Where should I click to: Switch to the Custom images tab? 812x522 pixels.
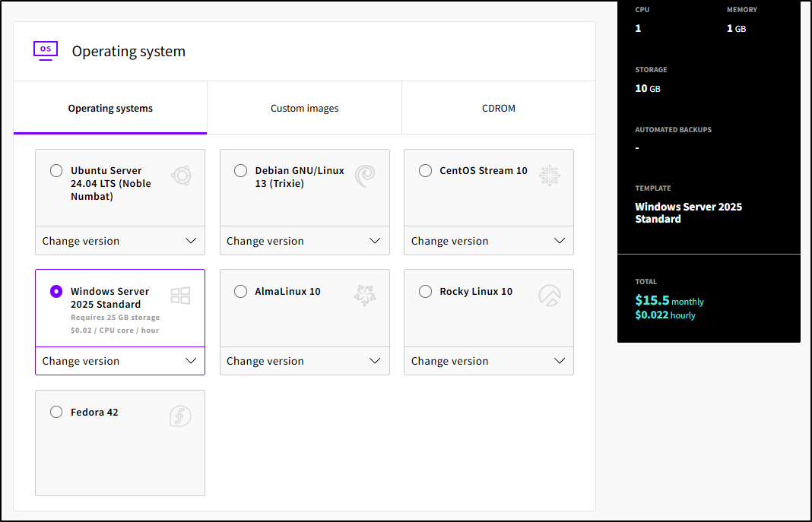click(x=304, y=108)
